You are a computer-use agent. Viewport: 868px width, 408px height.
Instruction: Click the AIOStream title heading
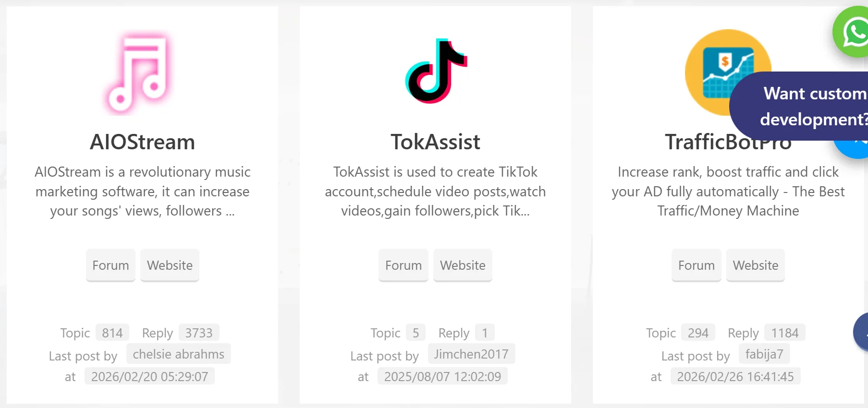(x=142, y=142)
